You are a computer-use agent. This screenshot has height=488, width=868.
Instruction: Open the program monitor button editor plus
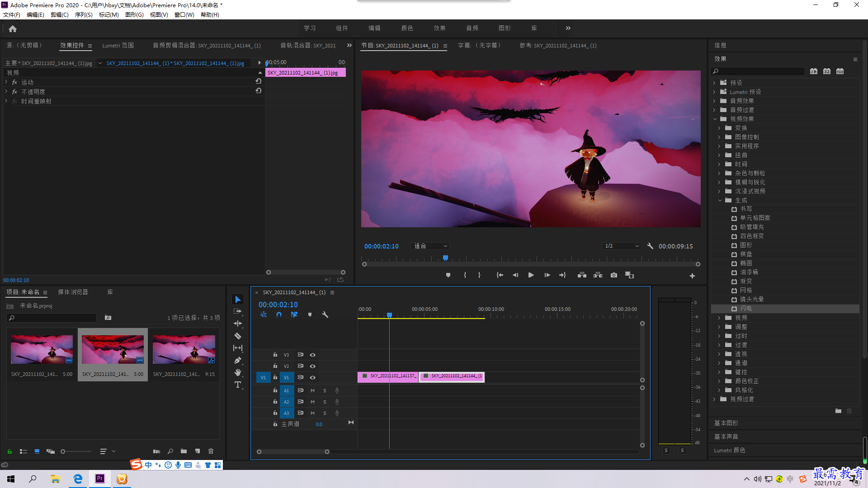coord(692,276)
